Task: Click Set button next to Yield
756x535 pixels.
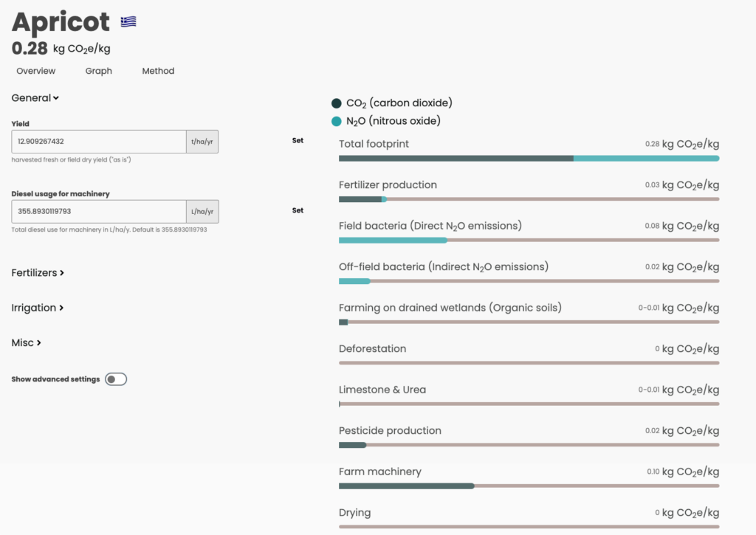Action: click(298, 141)
